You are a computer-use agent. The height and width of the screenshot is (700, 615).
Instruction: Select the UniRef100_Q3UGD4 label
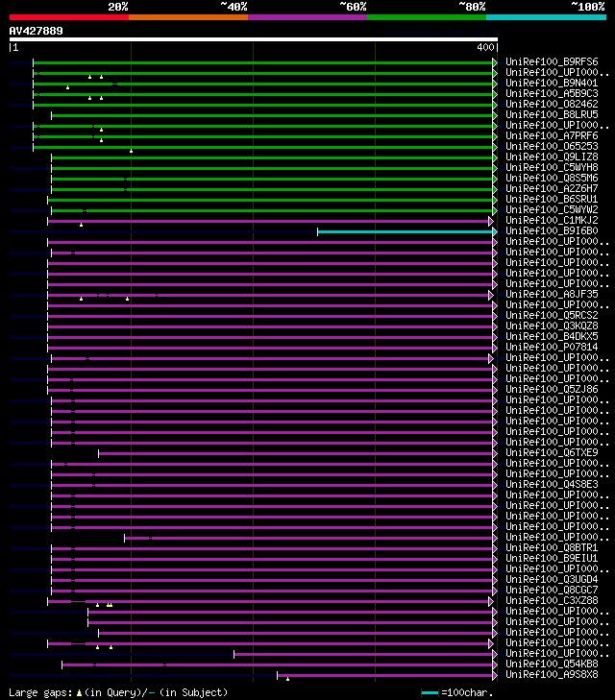click(x=552, y=579)
